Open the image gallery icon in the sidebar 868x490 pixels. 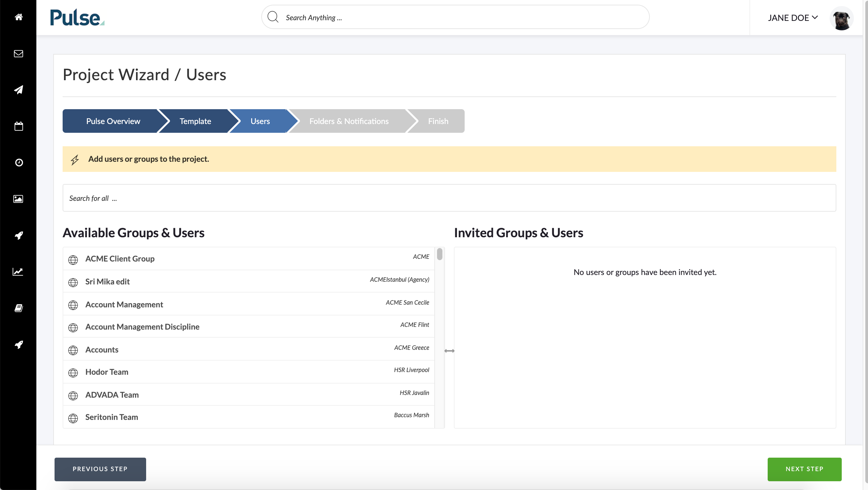coord(18,199)
